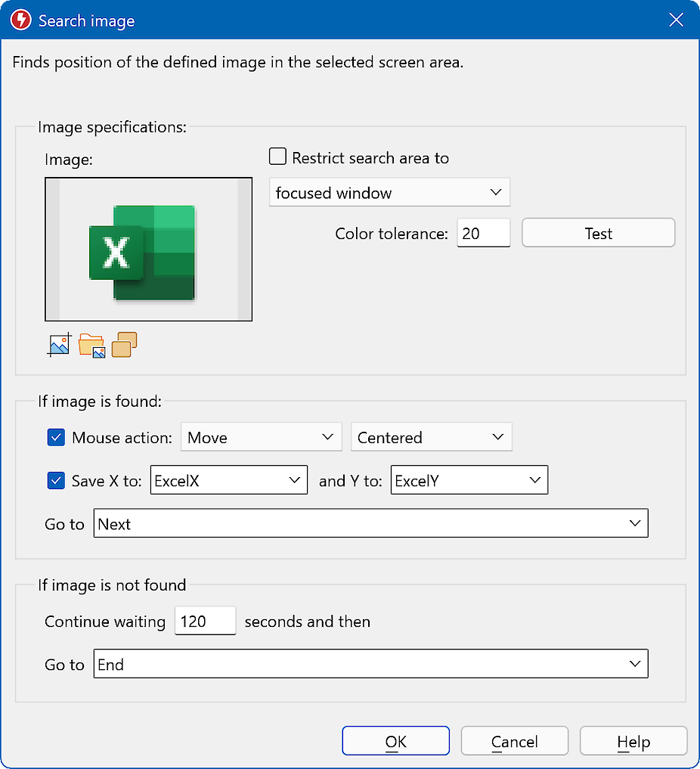Expand the Go to Next dropdown
Viewport: 700px width, 769px height.
tap(370, 523)
